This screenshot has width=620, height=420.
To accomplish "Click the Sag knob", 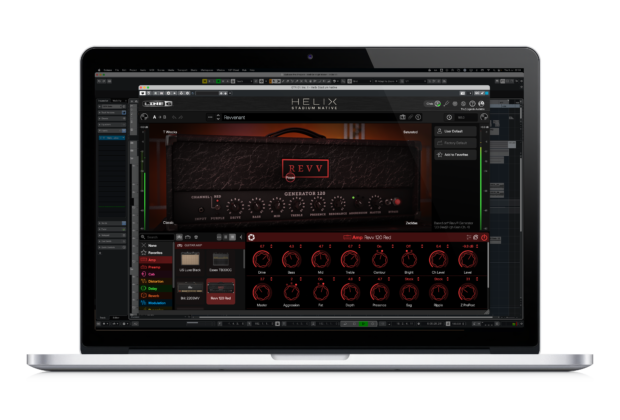I will click(409, 293).
